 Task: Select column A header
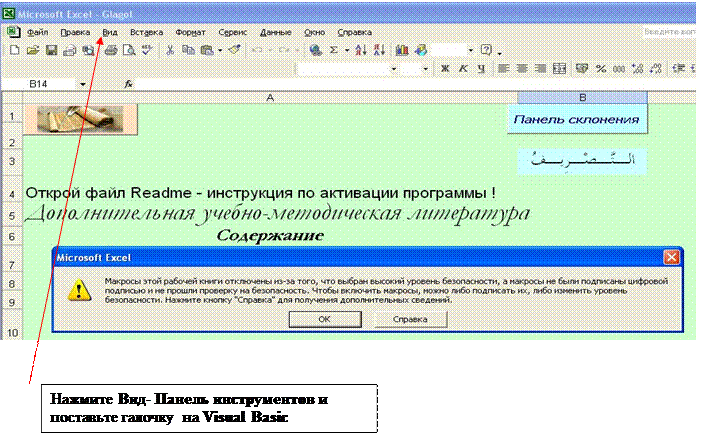point(270,97)
